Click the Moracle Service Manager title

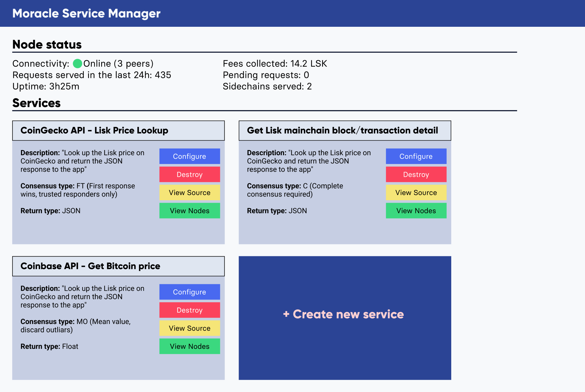[86, 13]
